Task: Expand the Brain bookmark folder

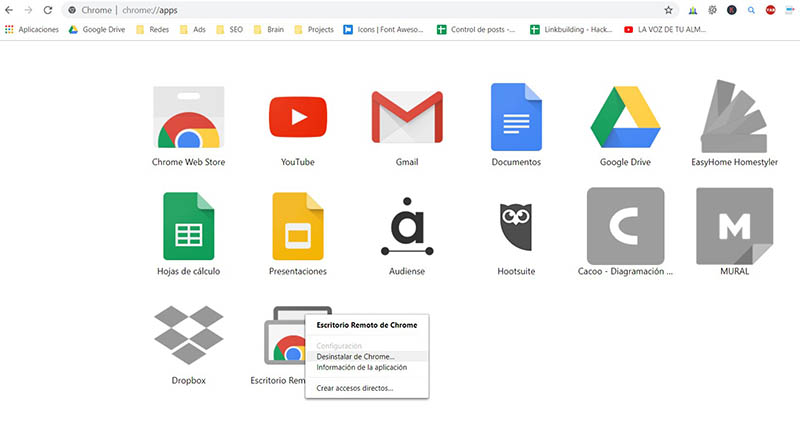Action: pyautogui.click(x=269, y=30)
